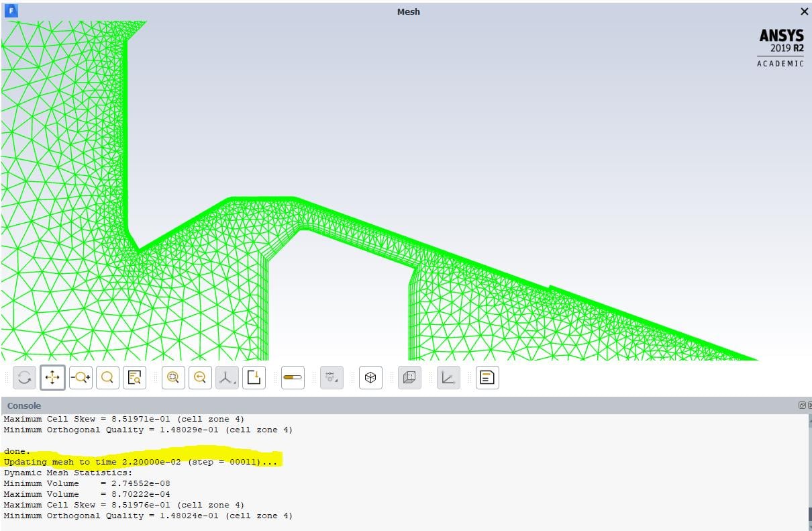Click the 'Dynamic Mesh Statistics:' line
The height and width of the screenshot is (531, 812).
coord(68,473)
